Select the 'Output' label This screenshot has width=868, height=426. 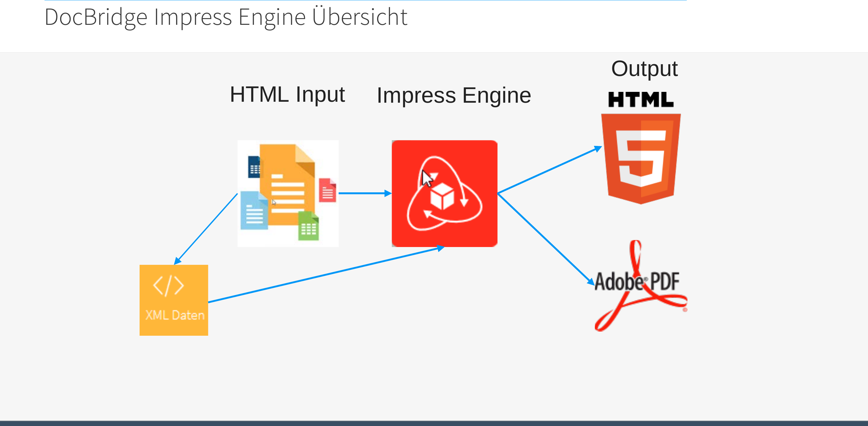644,69
